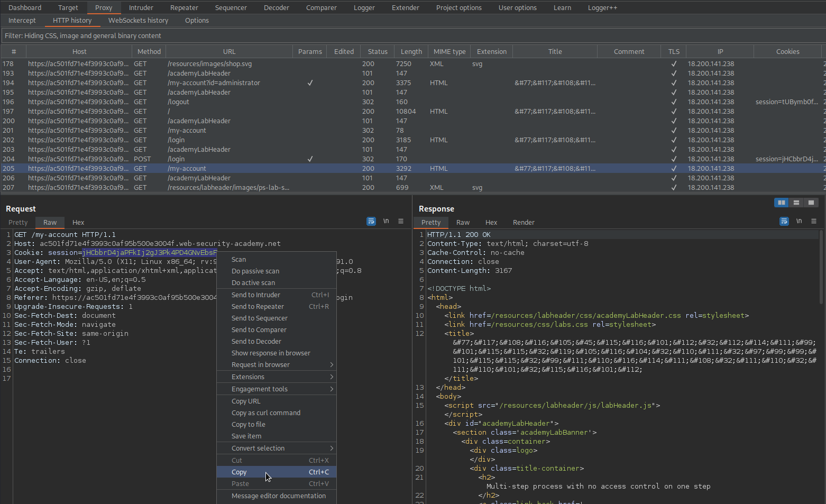
Task: Open the WebSockets history sub-tab
Action: pyautogui.click(x=139, y=20)
